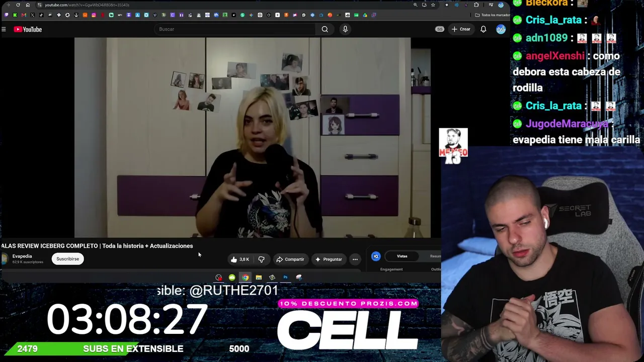This screenshot has width=644, height=362.
Task: Dislike the video with thumbs down
Action: (261, 259)
